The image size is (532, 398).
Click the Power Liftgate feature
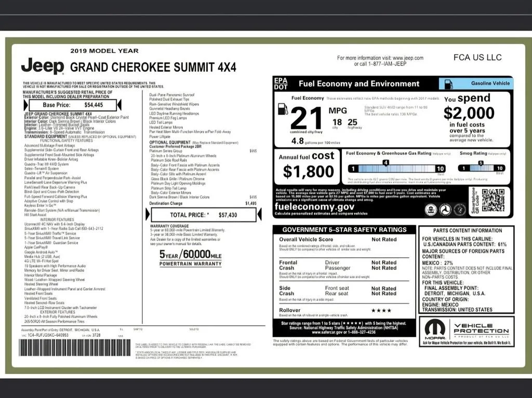160,137
